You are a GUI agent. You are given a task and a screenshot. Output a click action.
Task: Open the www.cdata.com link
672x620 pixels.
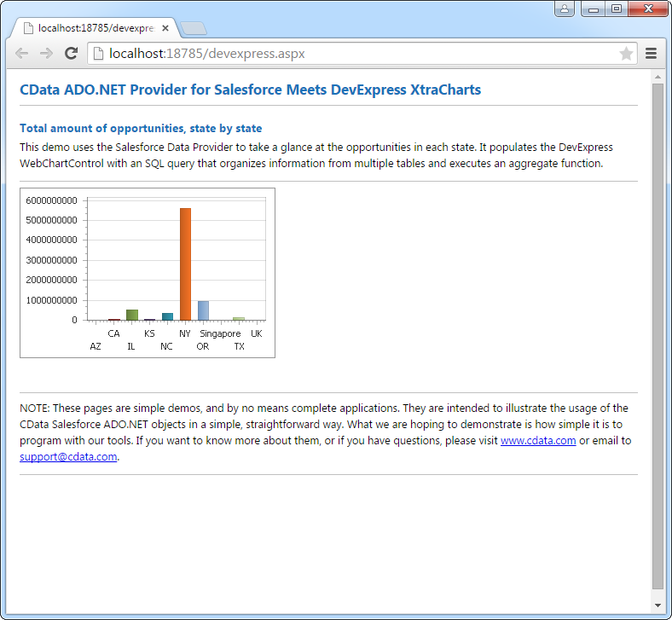click(537, 441)
